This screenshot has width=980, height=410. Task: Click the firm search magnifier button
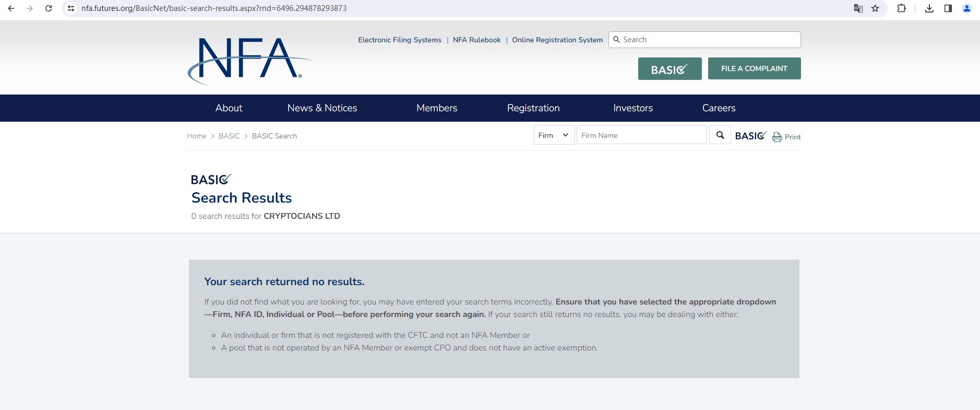720,135
